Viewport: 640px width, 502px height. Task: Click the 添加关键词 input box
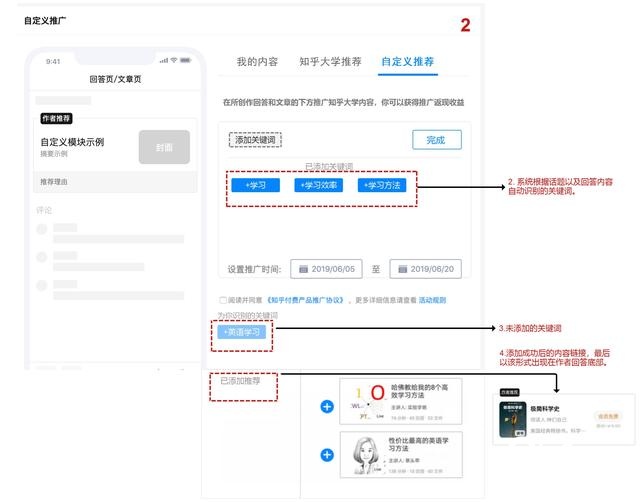(255, 140)
